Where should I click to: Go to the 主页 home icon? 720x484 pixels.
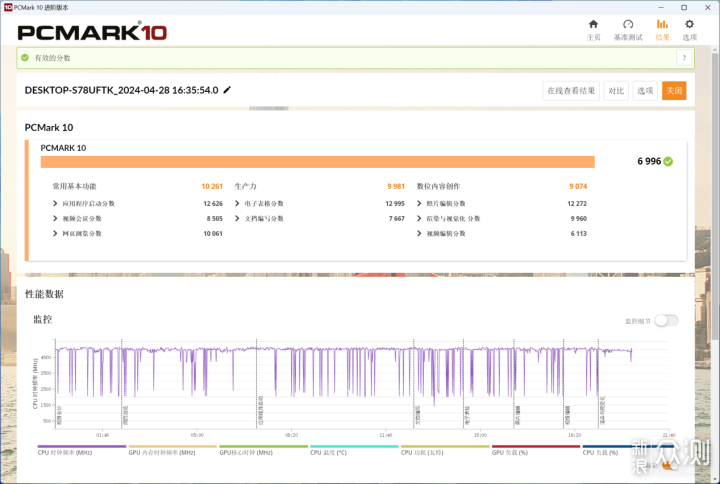[593, 24]
